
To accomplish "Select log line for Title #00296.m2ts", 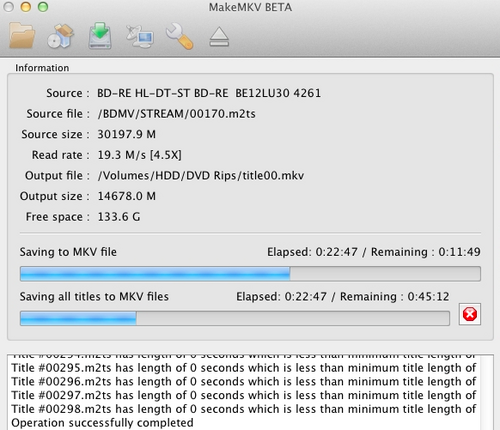I will [x=244, y=382].
